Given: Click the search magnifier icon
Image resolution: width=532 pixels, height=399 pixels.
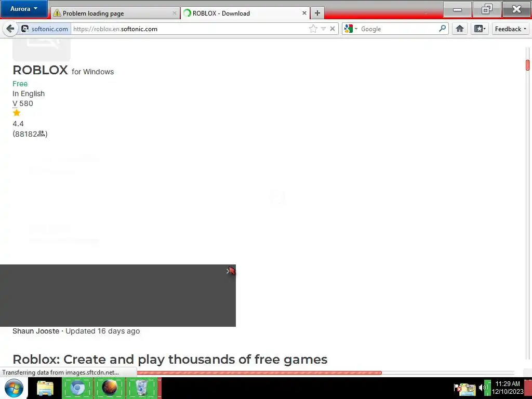Looking at the screenshot, I should click(x=442, y=29).
